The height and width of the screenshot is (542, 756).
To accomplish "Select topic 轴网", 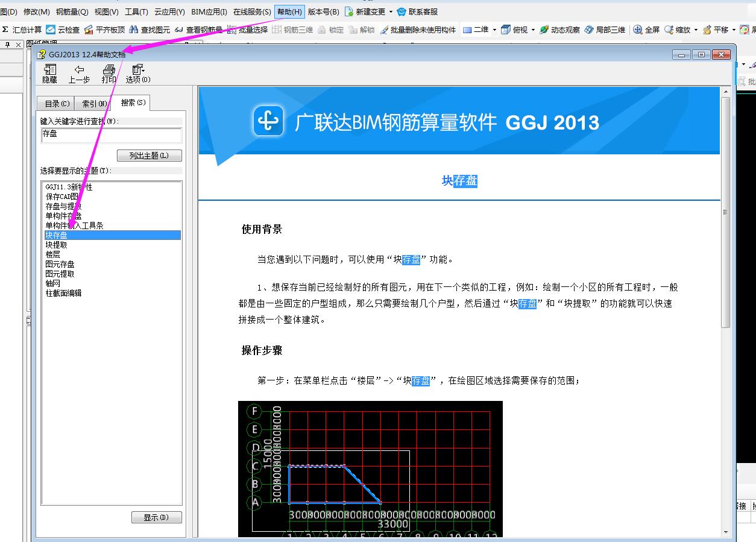I will click(52, 283).
